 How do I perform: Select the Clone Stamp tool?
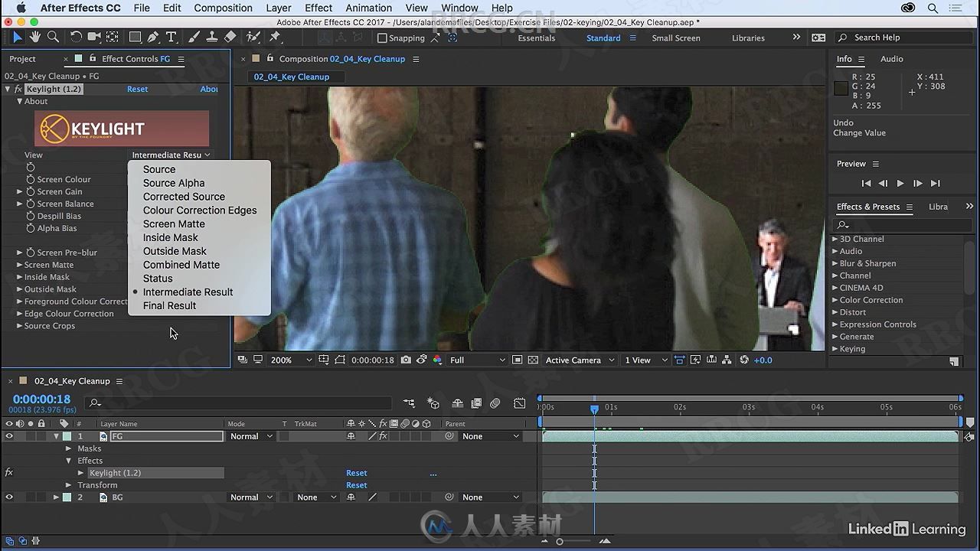tap(212, 37)
